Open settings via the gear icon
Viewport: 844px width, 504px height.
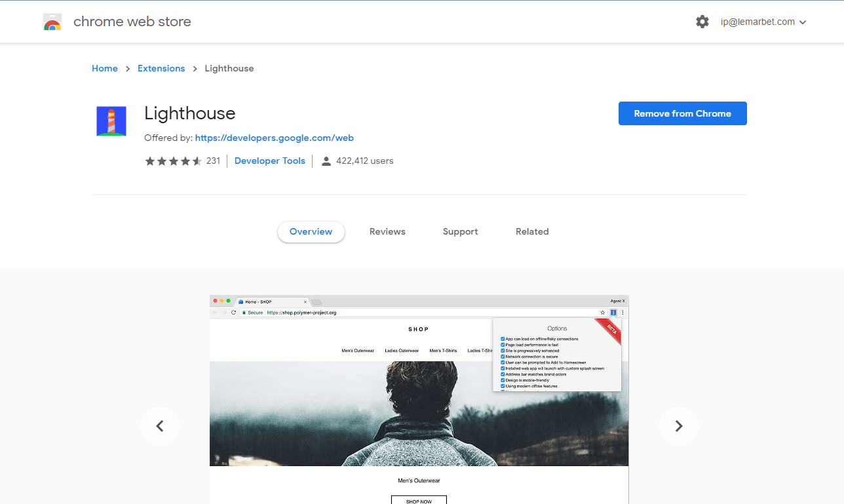(x=702, y=22)
